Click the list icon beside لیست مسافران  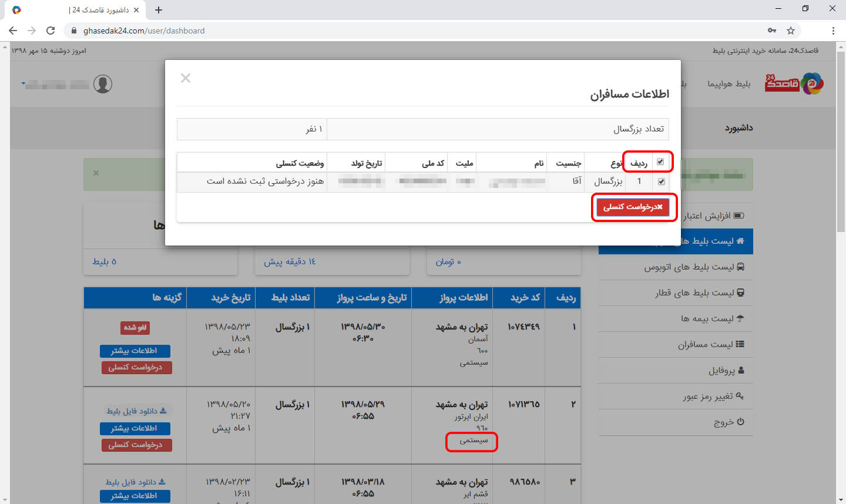coord(740,344)
